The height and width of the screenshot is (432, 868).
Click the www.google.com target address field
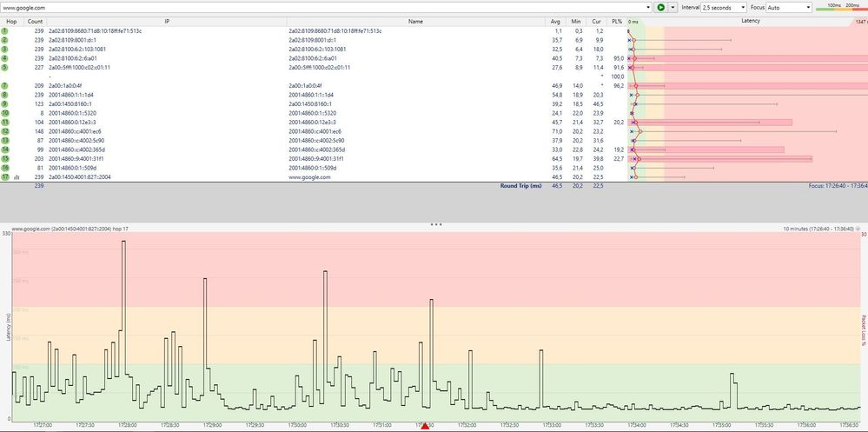pos(323,8)
